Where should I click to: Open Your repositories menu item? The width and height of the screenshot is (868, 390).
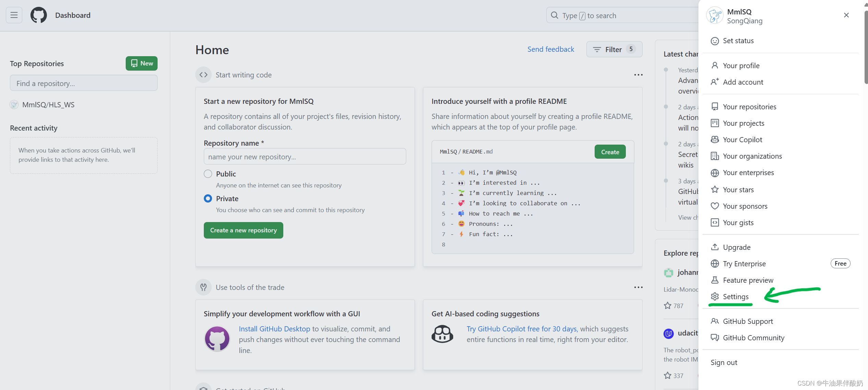coord(749,107)
